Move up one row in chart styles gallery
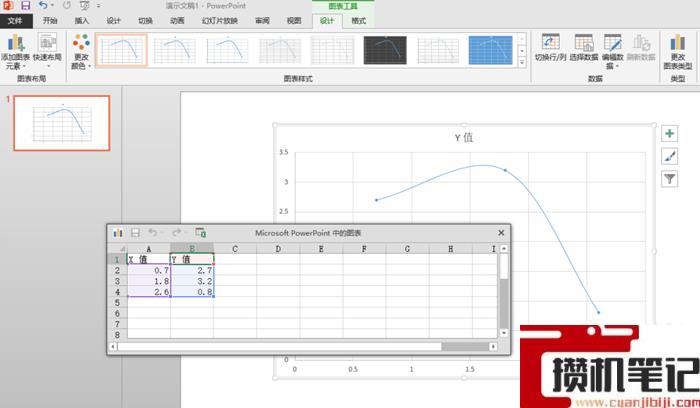Screen dimensions: 700x408 (x=522, y=38)
